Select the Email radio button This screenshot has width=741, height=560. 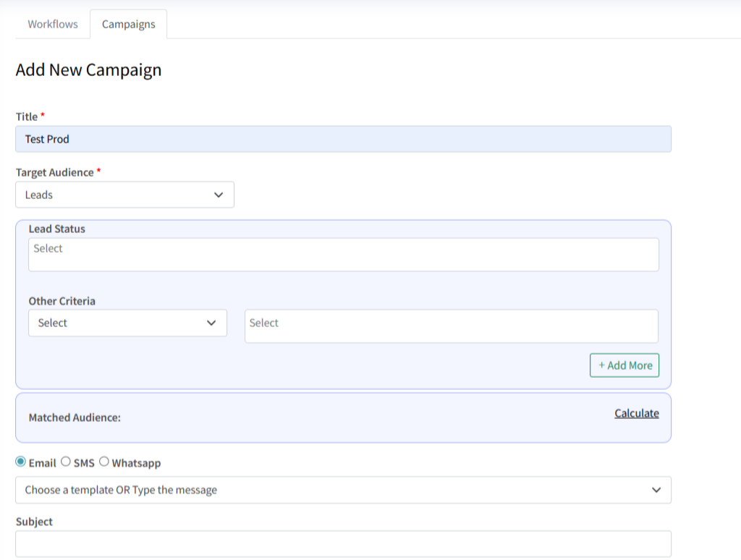click(x=20, y=462)
